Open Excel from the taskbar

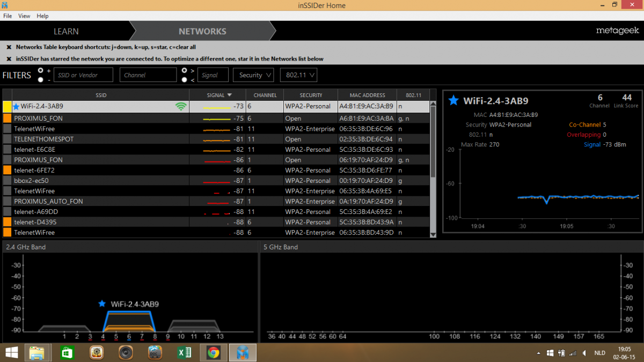point(185,352)
